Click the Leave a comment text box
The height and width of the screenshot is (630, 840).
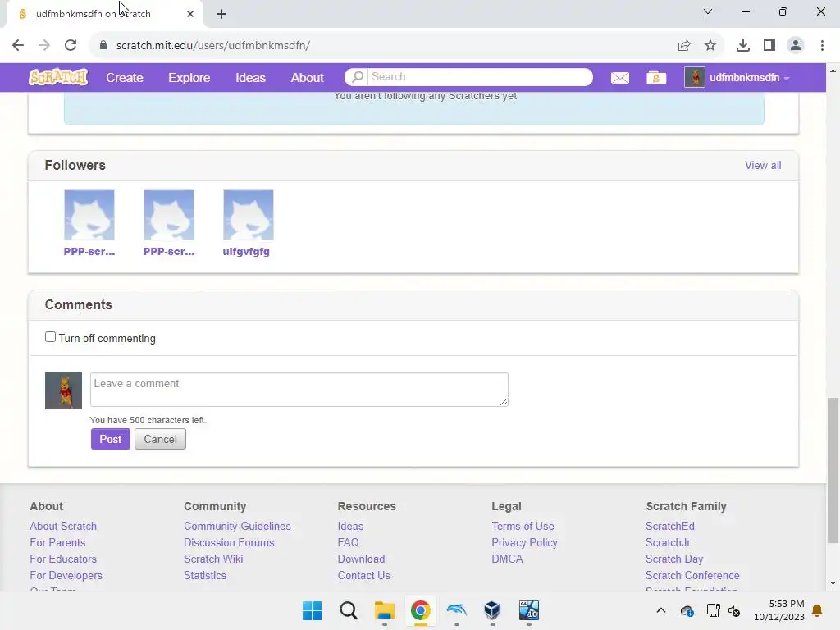(x=299, y=390)
